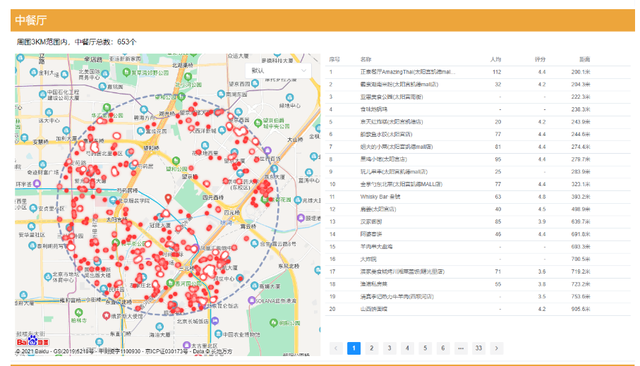Select row 1 AmazingThai restaurant name
Image resolution: width=640 pixels, height=366 pixels.
[408, 72]
